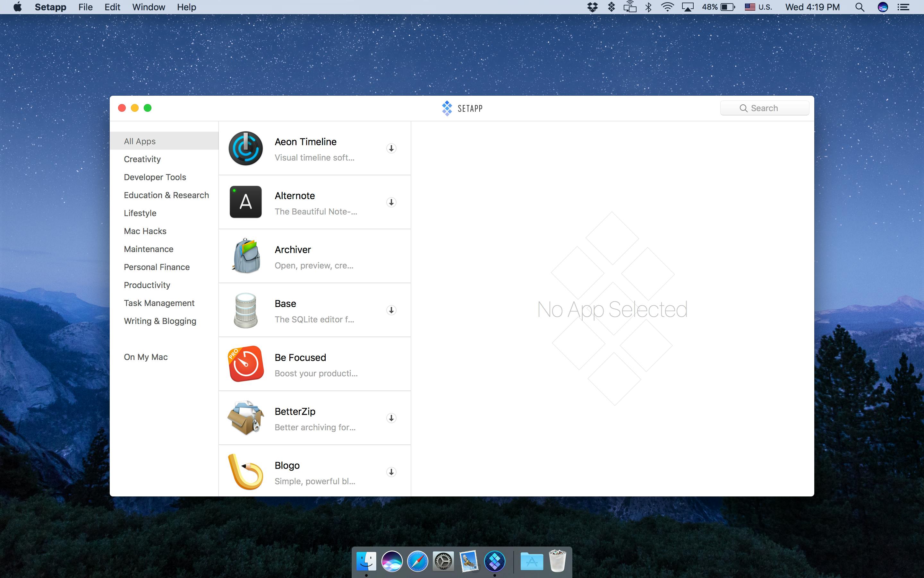Click the Setapp icon in the Dock
The height and width of the screenshot is (578, 924).
(x=494, y=561)
